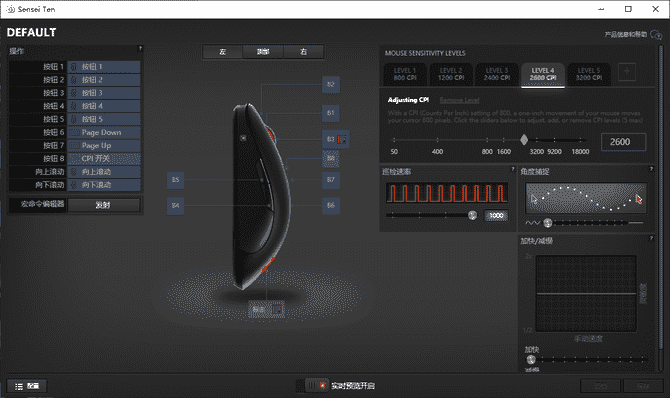The width and height of the screenshot is (670, 398).
Task: Click the B4 callout on the mouse diagram
Action: [x=175, y=206]
